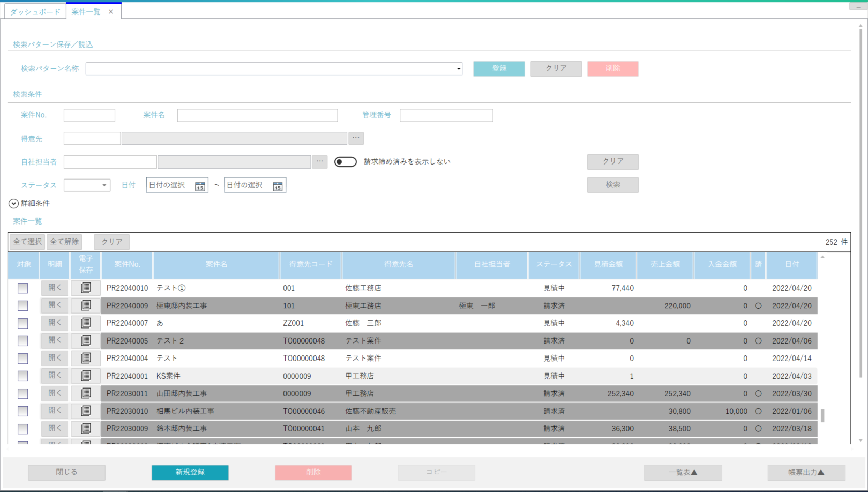Focus 自社担当者 code input field

tap(110, 162)
